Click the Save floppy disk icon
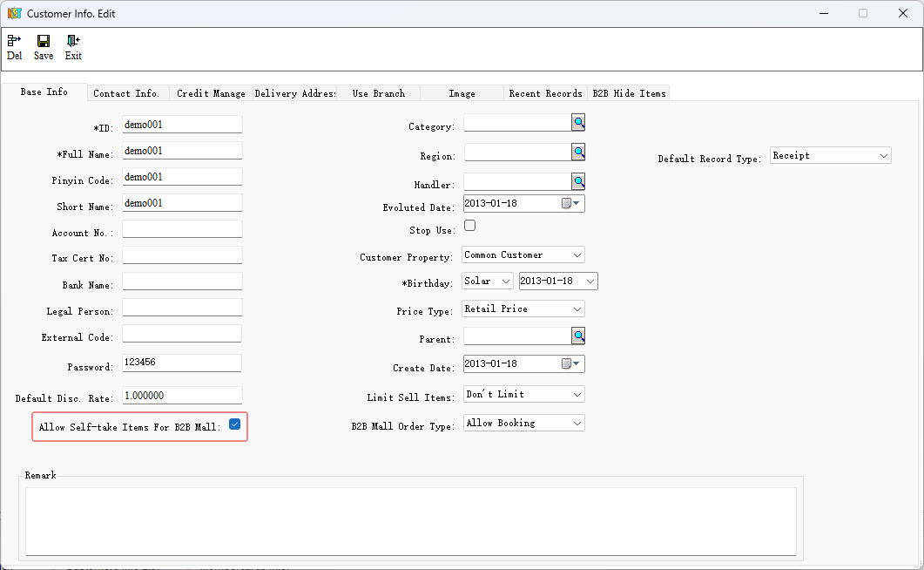 click(x=44, y=41)
